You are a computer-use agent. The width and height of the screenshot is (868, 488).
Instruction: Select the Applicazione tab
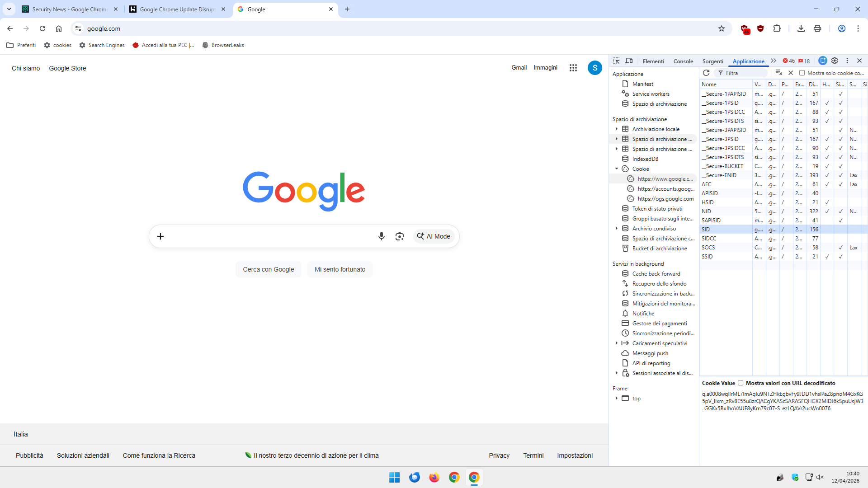click(x=749, y=61)
